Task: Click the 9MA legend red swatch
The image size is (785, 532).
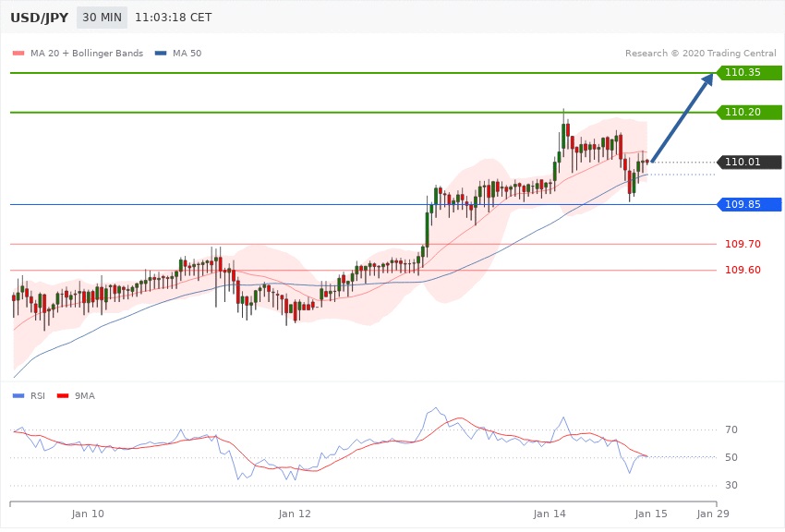Action: (x=63, y=396)
